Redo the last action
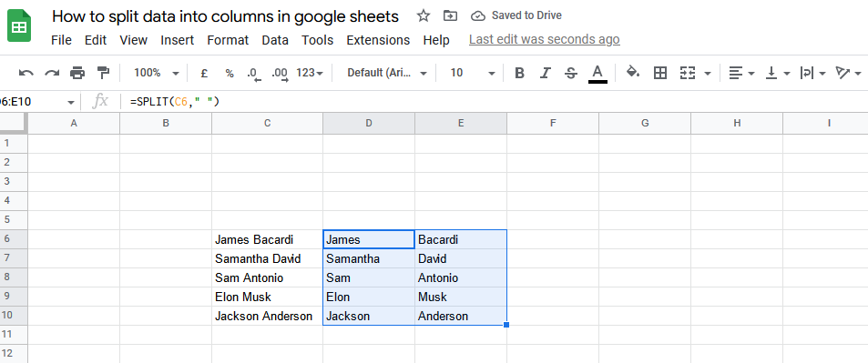The image size is (868, 363). [52, 73]
